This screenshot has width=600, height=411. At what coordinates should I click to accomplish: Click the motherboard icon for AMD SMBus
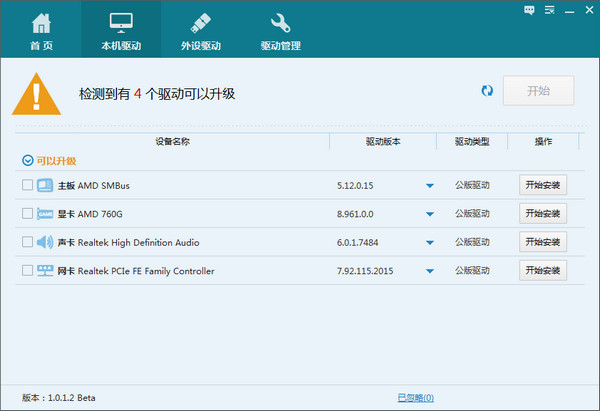pyautogui.click(x=45, y=185)
